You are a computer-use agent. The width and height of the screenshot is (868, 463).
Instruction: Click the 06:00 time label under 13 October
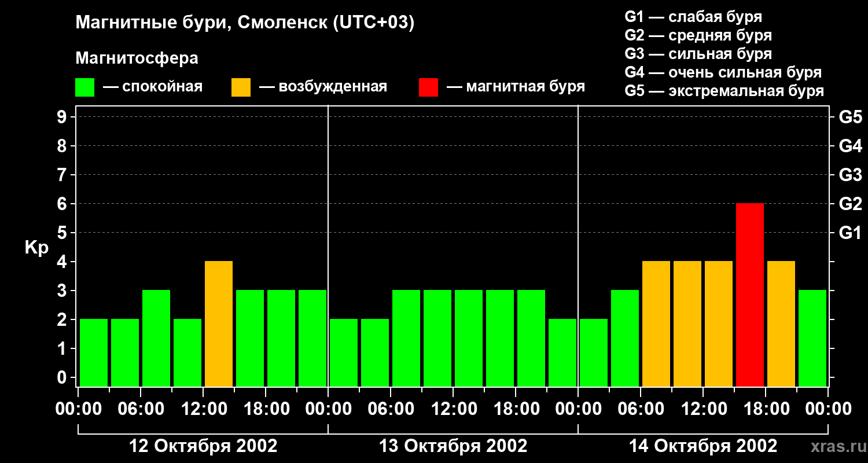[x=391, y=409]
